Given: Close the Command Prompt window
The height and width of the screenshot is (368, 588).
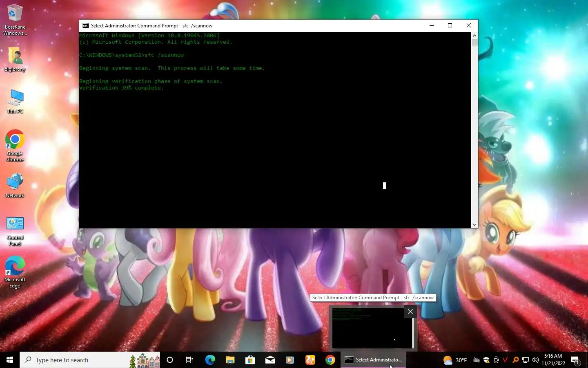Looking at the screenshot, I should tap(469, 25).
